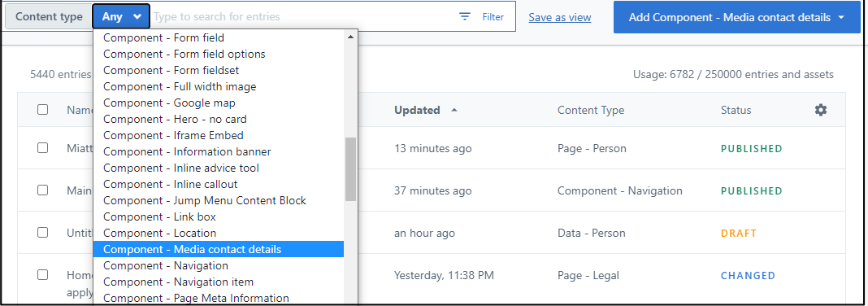
Task: Open table column settings gear
Action: point(820,110)
